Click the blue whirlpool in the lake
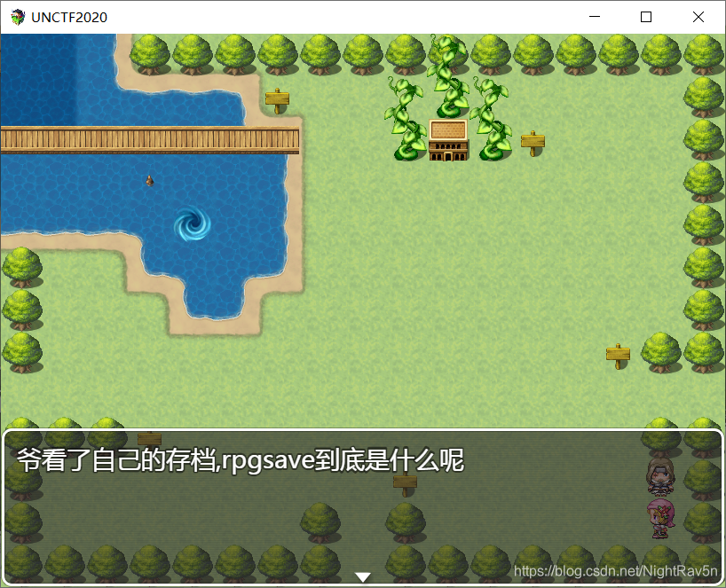Screen dimensions: 726x588 coord(193,223)
